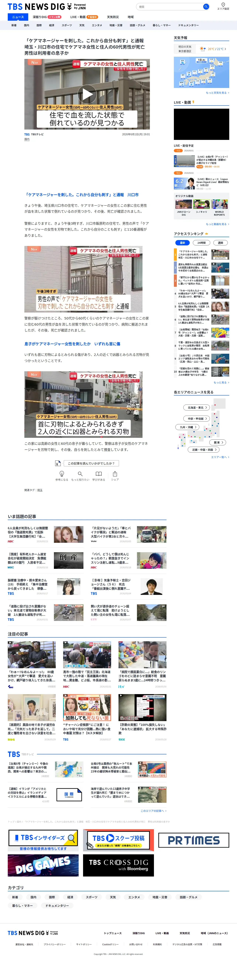Open the LIVE・動画 tab
The width and height of the screenshot is (237, 980).
(x=84, y=17)
